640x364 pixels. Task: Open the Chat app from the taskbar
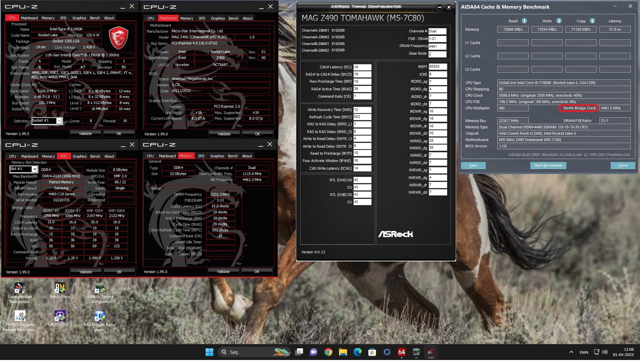(314, 352)
